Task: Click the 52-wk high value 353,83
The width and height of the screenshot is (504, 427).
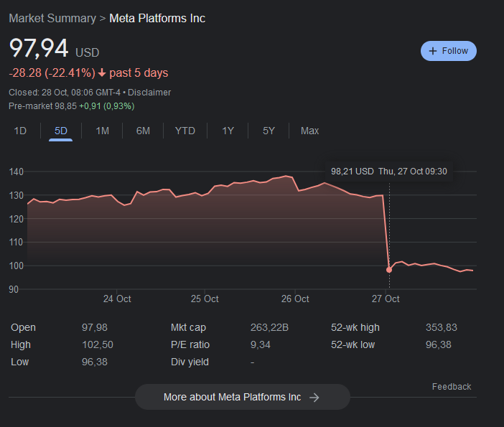Action: [442, 327]
